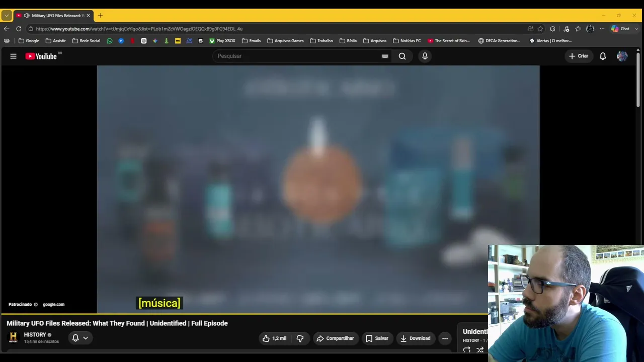Open the white S bookmark icon
Viewport: 644px width, 362px height.
[x=201, y=41]
